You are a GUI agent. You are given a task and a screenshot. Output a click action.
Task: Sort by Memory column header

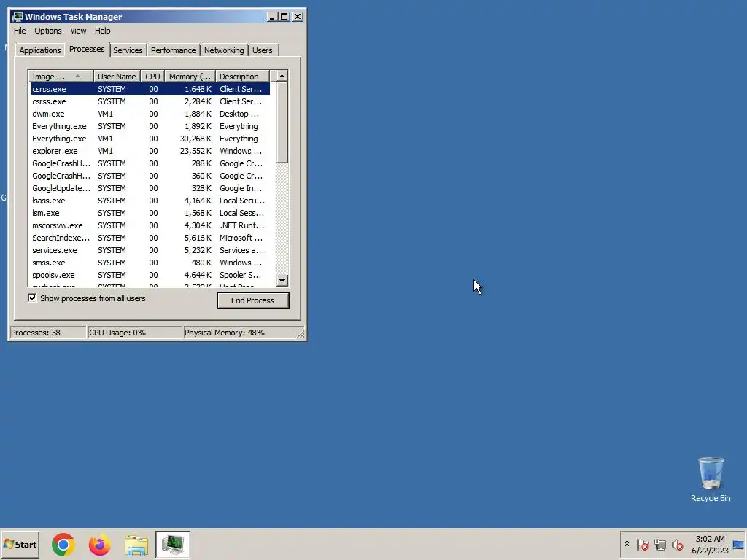(x=190, y=76)
